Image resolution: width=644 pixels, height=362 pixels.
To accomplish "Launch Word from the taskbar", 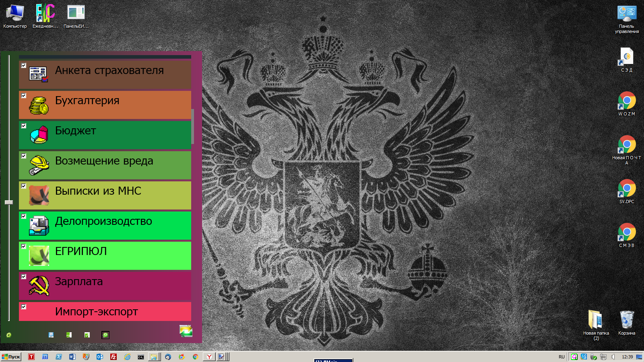I will [72, 357].
